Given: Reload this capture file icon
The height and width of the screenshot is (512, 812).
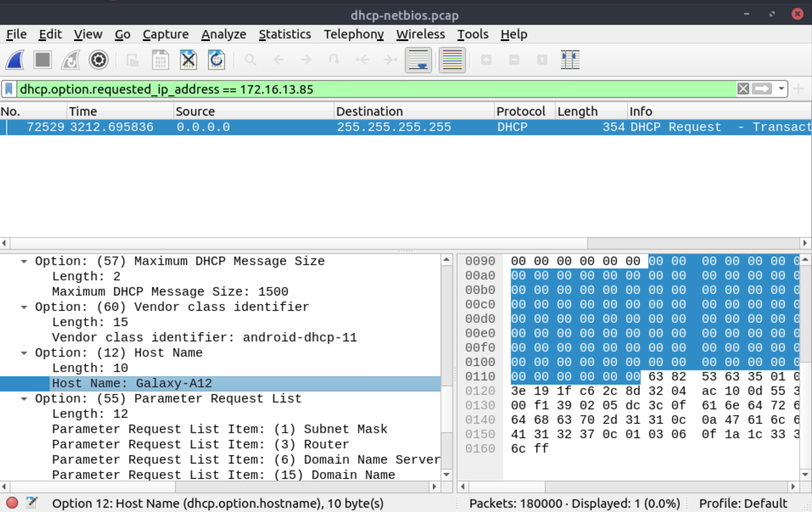Looking at the screenshot, I should 217,60.
